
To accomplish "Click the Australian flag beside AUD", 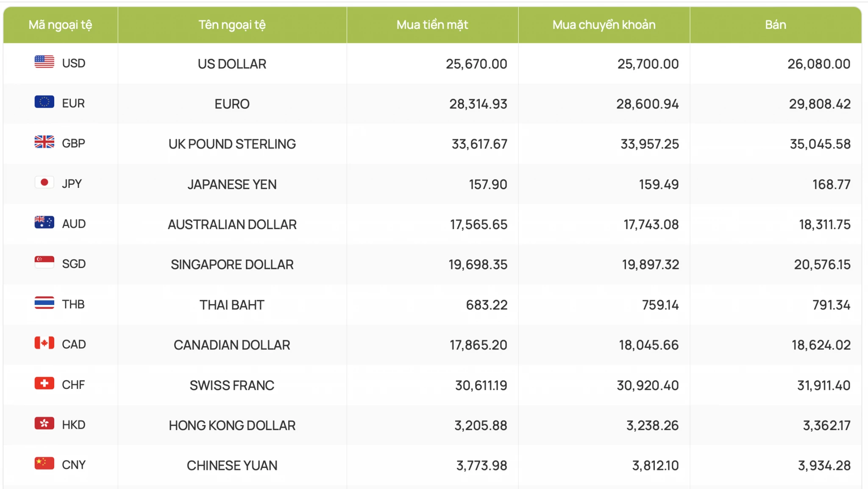I will [45, 222].
